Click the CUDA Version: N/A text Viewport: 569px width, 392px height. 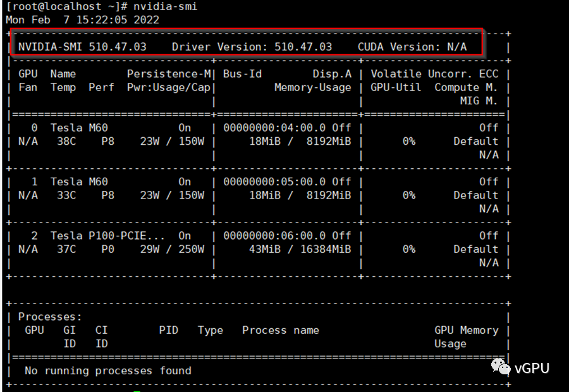pos(412,47)
